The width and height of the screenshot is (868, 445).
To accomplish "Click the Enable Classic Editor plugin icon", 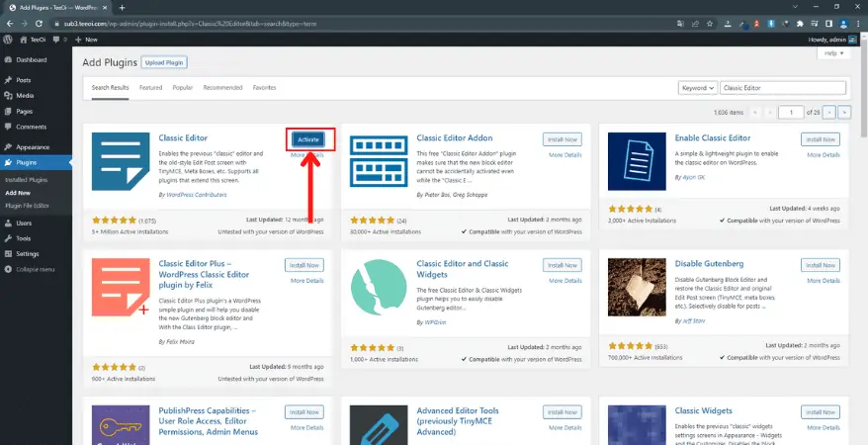I will pyautogui.click(x=637, y=161).
